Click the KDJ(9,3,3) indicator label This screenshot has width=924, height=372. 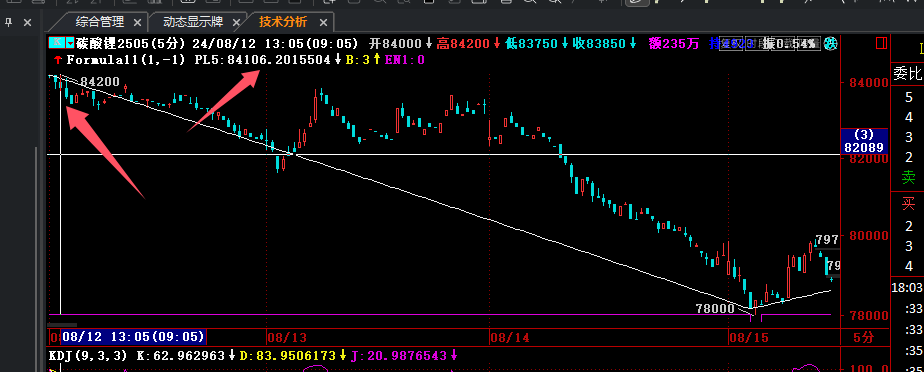pos(88,355)
